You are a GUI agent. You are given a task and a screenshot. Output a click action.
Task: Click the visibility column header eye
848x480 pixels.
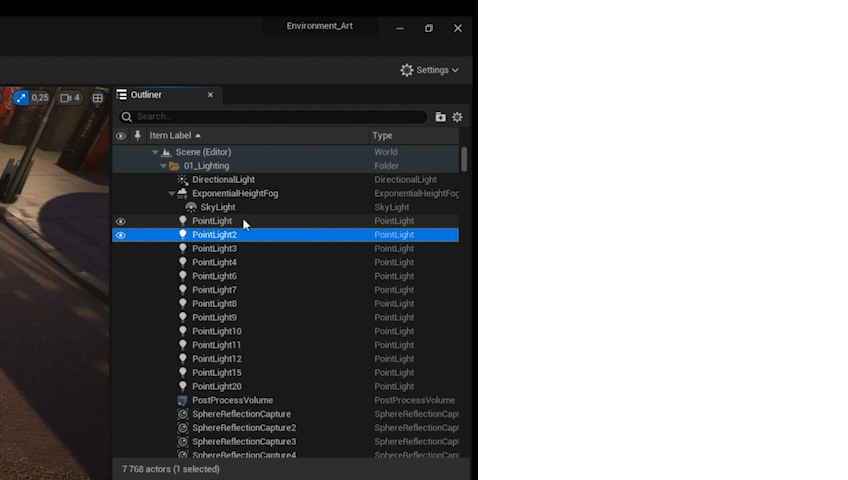coord(121,136)
